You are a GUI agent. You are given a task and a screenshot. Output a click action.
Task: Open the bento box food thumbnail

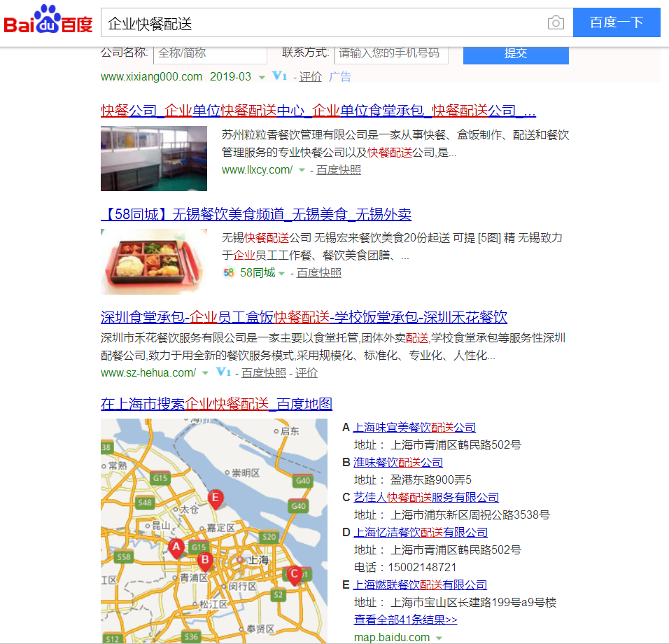(x=154, y=262)
